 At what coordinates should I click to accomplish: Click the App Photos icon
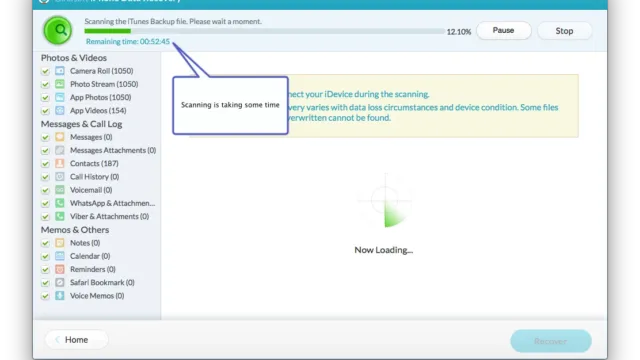(60, 97)
